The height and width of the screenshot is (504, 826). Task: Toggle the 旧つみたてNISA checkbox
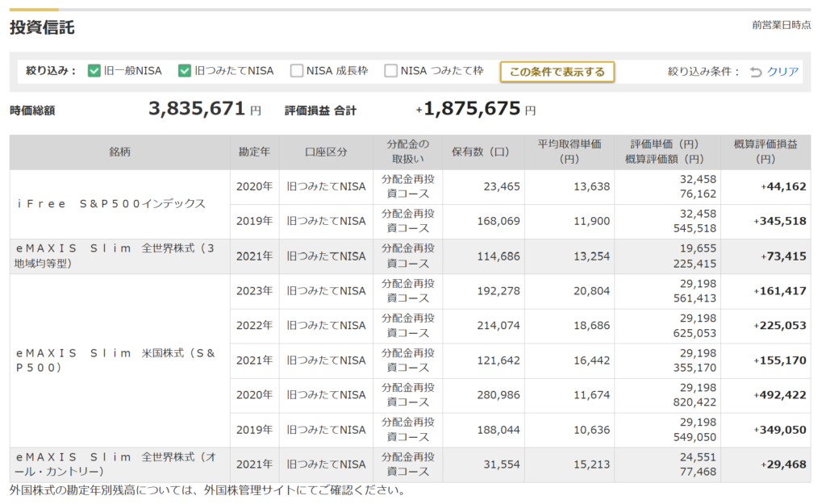(185, 71)
